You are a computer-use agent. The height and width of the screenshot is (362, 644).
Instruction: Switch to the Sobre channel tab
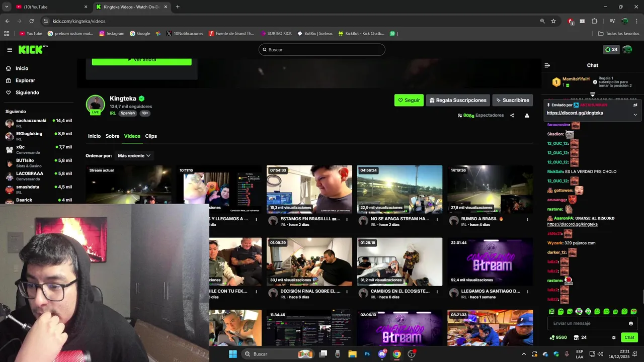[x=112, y=136]
